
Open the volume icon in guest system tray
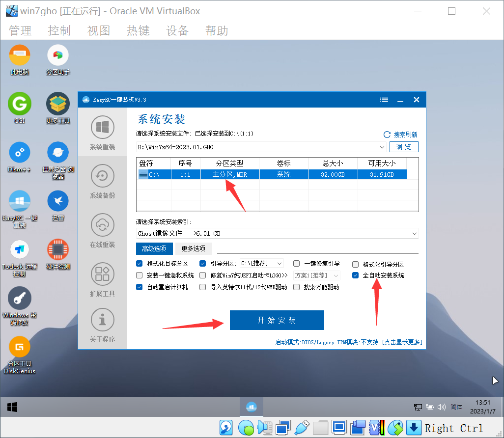[x=441, y=407]
